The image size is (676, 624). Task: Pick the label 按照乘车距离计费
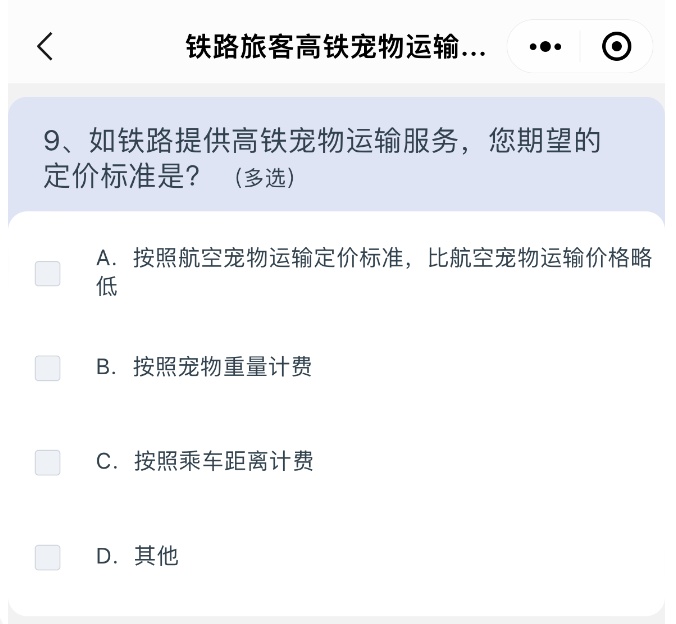point(224,461)
